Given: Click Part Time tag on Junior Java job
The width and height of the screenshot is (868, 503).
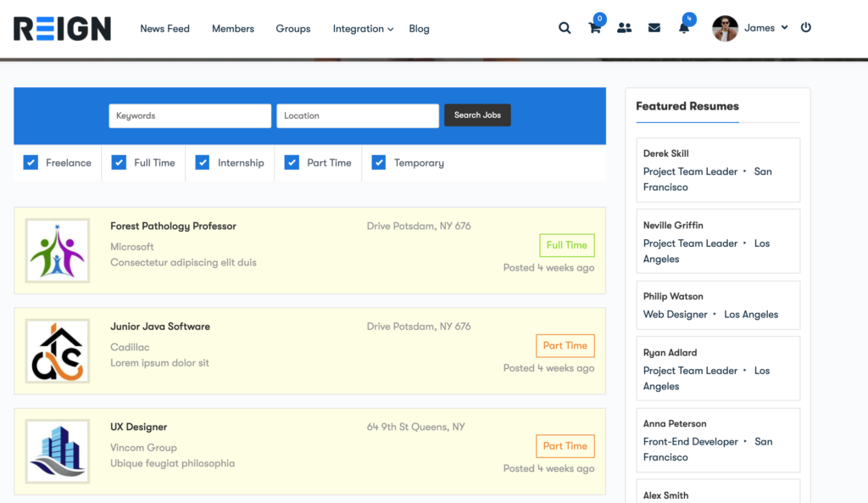Looking at the screenshot, I should coord(565,346).
